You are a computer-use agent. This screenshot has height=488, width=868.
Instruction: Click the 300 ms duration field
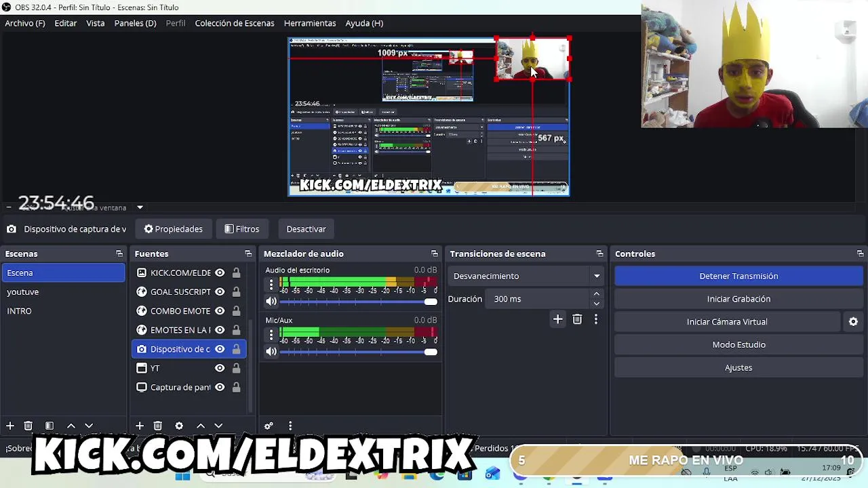click(x=538, y=299)
